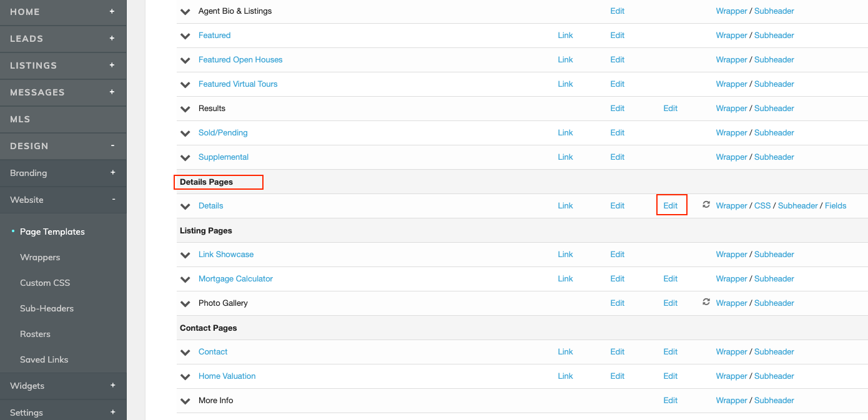
Task: Select Custom CSS in the sidebar
Action: pyautogui.click(x=44, y=283)
